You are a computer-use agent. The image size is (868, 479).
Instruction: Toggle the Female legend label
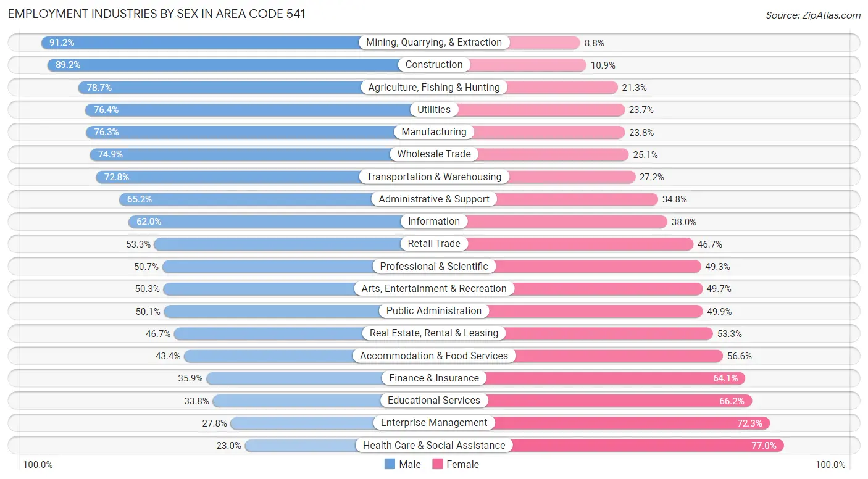tap(462, 464)
